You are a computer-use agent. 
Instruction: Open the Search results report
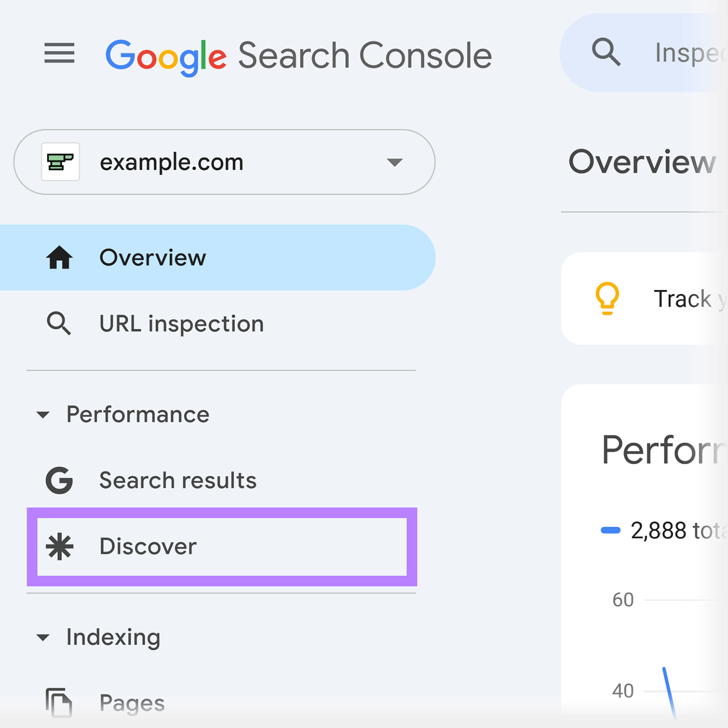click(x=177, y=480)
